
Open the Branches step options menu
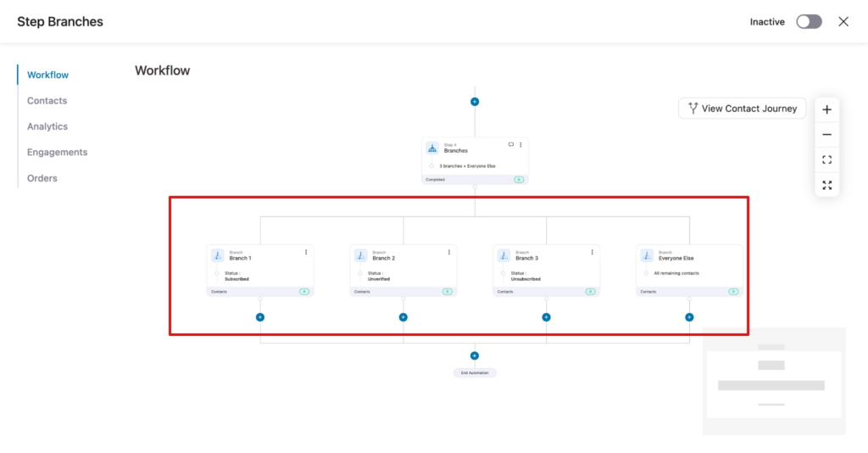(520, 144)
